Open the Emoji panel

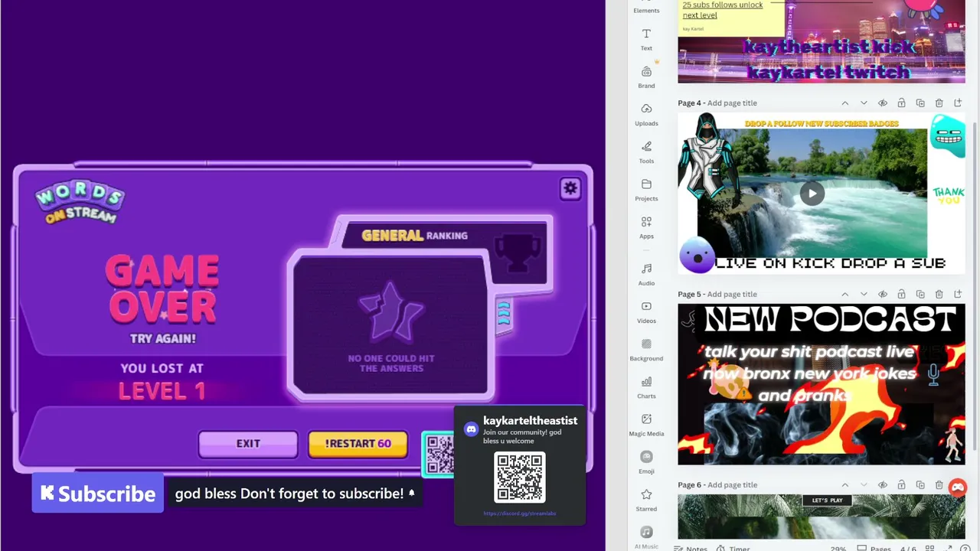(x=646, y=461)
